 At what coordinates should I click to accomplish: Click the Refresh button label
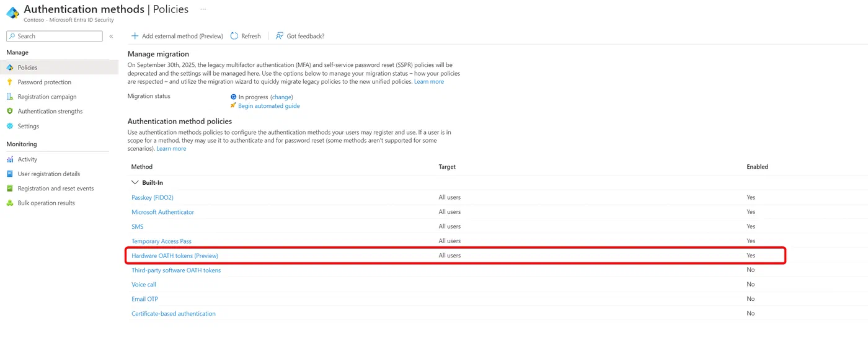[x=251, y=36]
